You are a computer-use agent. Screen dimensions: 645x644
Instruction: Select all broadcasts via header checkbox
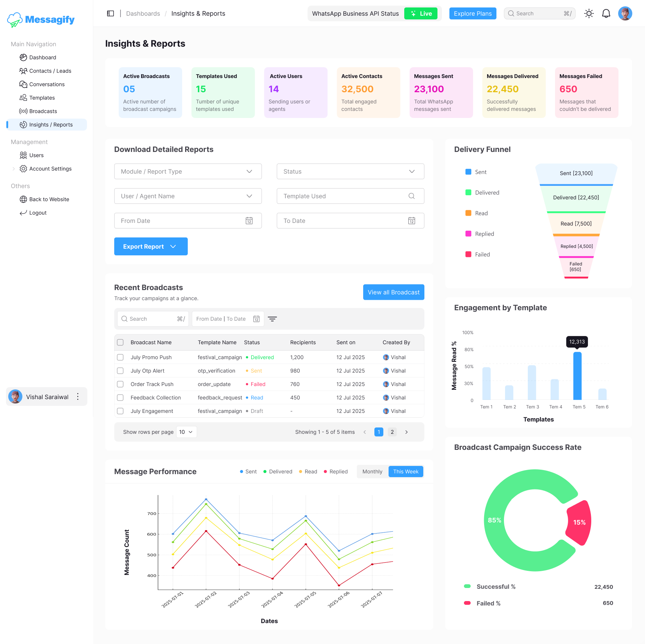pos(120,342)
